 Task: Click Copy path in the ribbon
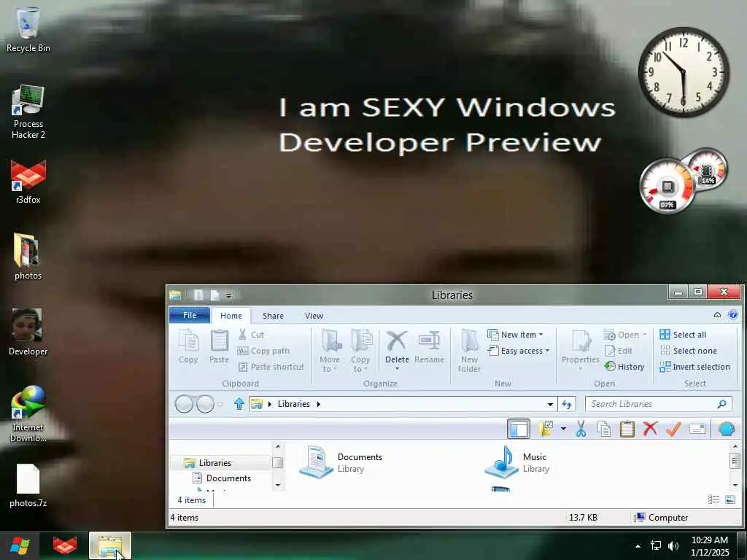[263, 351]
